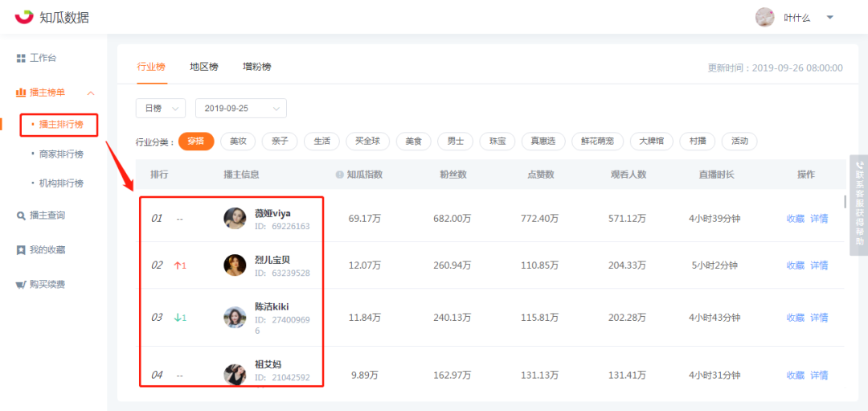Open 机构排行榜 in sidebar
This screenshot has height=411, width=868.
point(61,183)
